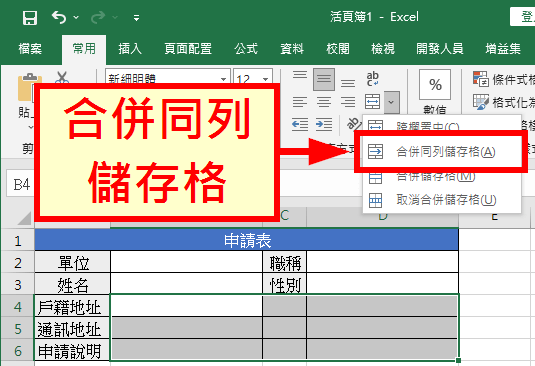This screenshot has width=535, height=366.
Task: Click the Decrease Indent icon
Action: click(x=300, y=124)
